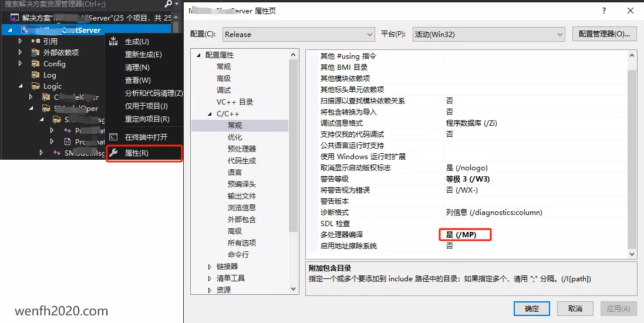Expand the 链接器 node in property tree
Viewport: 644px width, 323px height.
point(210,267)
